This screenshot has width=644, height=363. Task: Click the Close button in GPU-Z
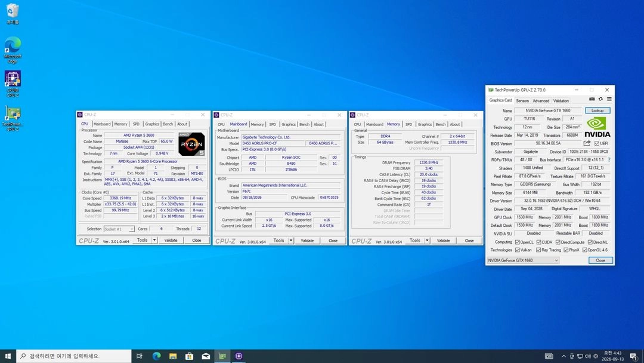point(600,260)
